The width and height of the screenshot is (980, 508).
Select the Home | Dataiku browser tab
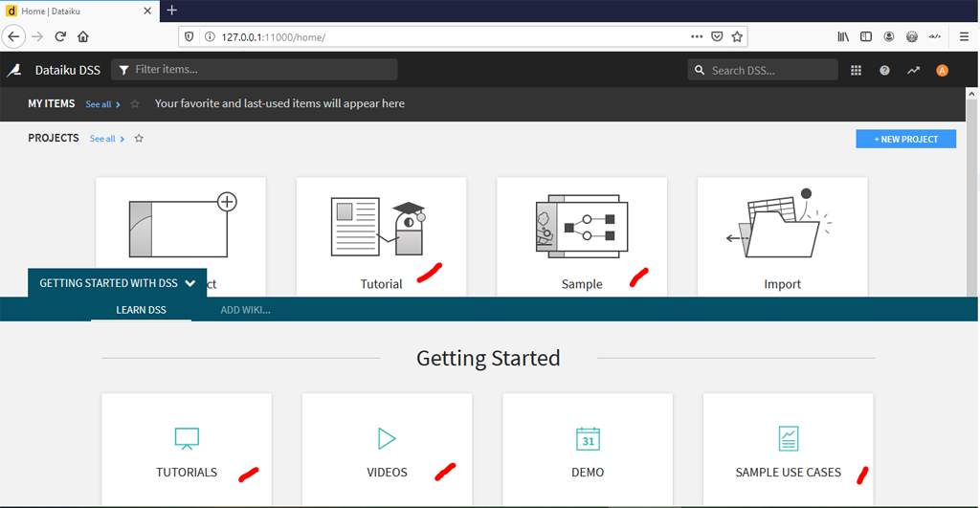point(79,11)
